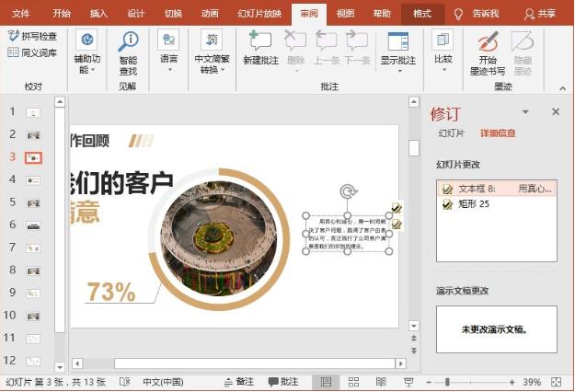Screen dimensions: 575x392
Task: Expand the 显示批注 dropdown arrow
Action: click(399, 71)
